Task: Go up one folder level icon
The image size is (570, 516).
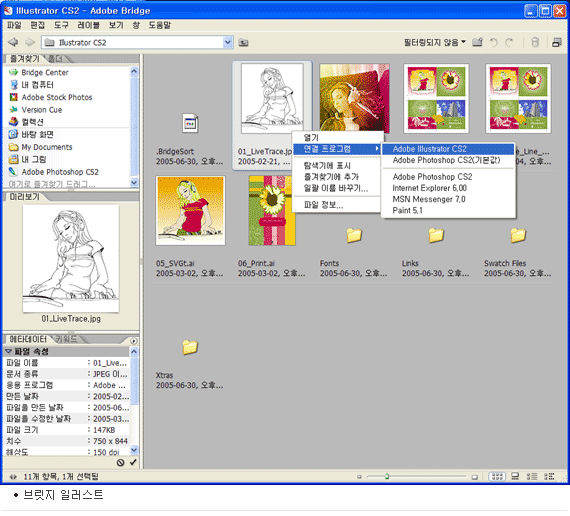Action: (244, 43)
